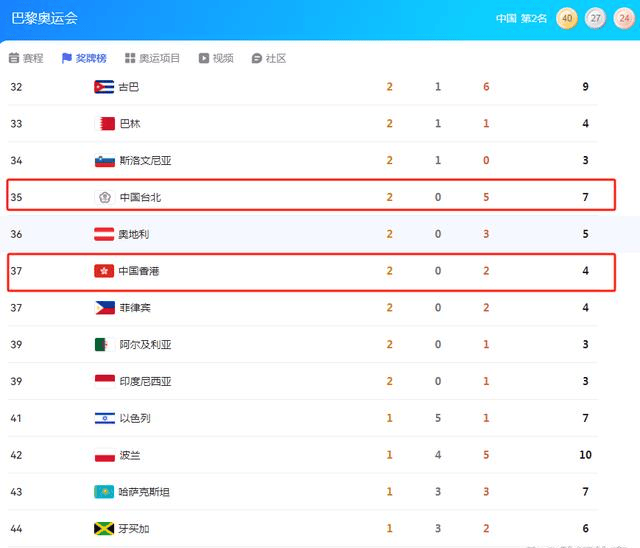This screenshot has height=548, width=640.
Task: Click the Bahrain flag icon
Action: [105, 124]
